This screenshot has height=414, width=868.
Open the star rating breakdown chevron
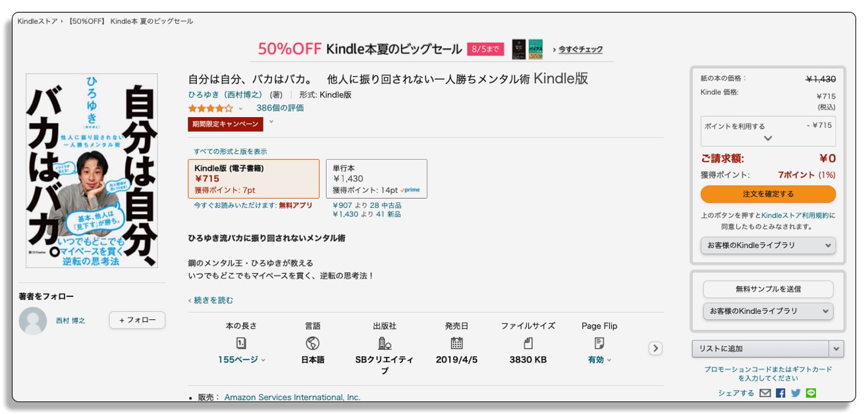[240, 109]
